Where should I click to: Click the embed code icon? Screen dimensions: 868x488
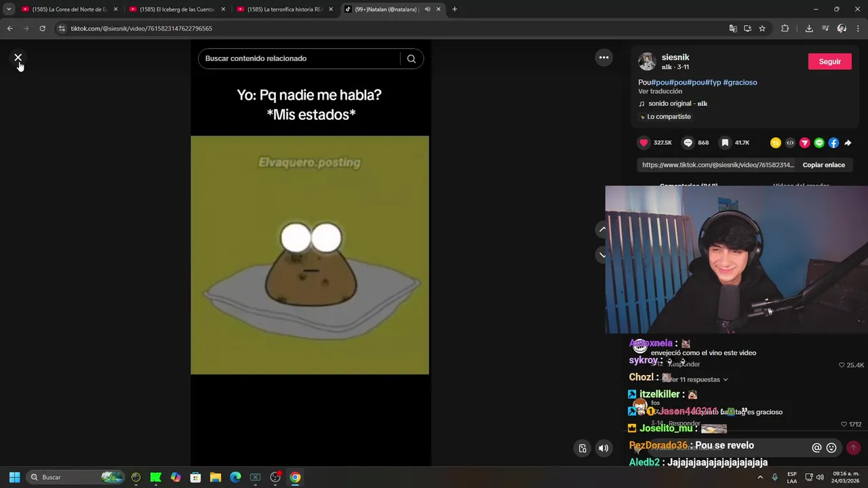coord(790,142)
